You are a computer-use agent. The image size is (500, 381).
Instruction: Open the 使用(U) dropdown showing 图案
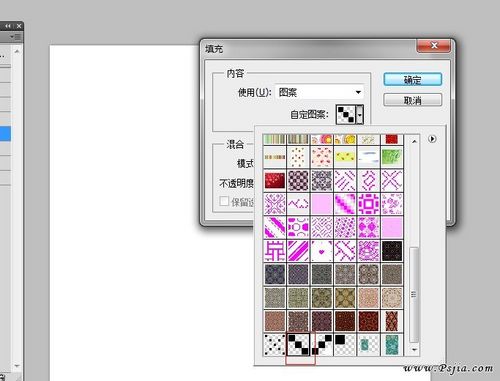[319, 92]
